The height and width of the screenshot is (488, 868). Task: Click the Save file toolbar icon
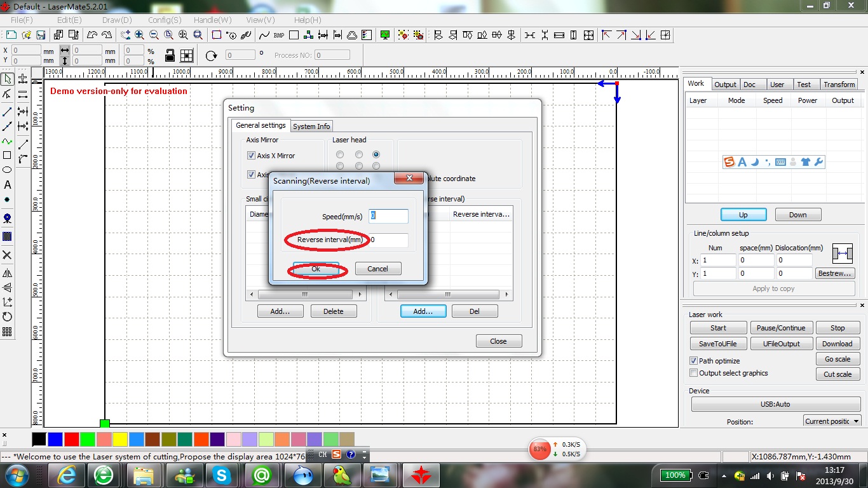click(x=41, y=35)
